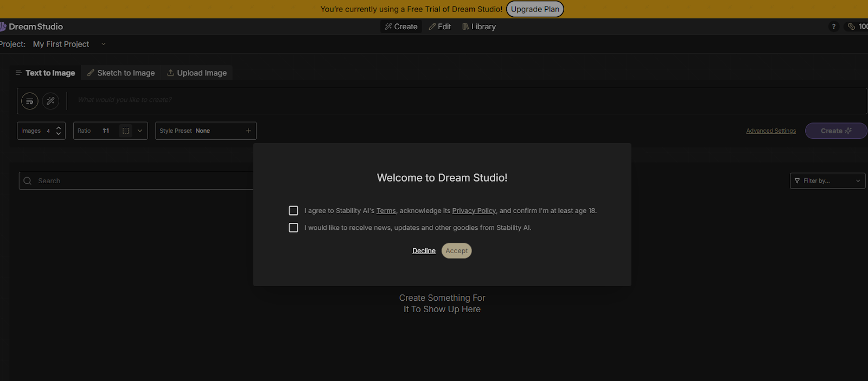Click the text wrap prompt icon
868x381 pixels.
pyautogui.click(x=30, y=101)
